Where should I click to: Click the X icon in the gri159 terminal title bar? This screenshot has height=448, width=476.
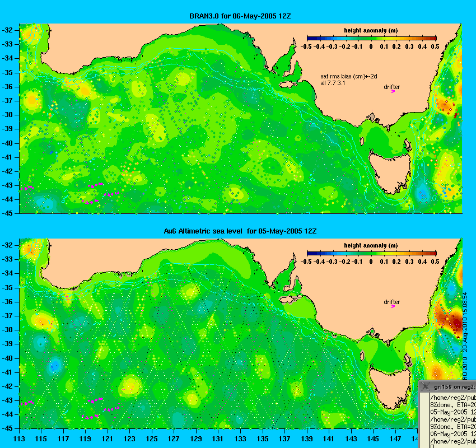[x=426, y=386]
